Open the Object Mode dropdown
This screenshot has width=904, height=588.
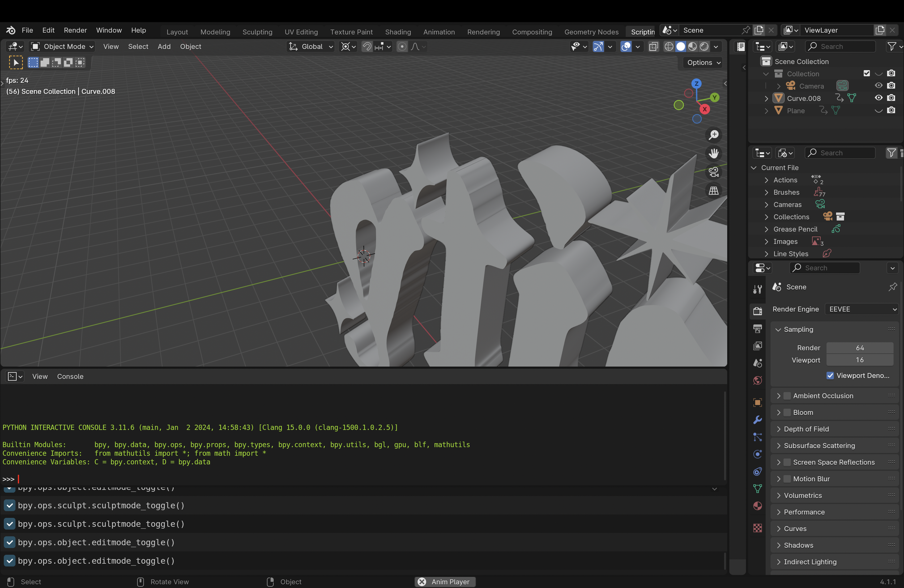(x=62, y=46)
